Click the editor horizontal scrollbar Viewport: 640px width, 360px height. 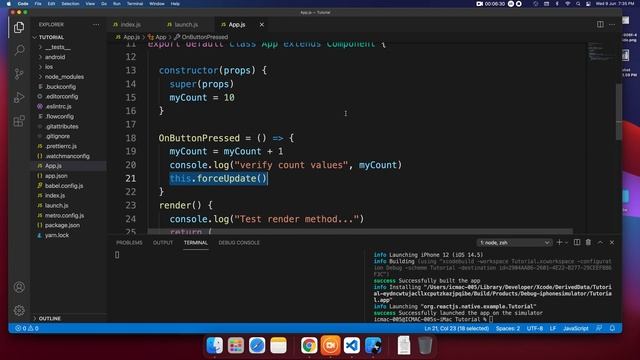[360, 231]
